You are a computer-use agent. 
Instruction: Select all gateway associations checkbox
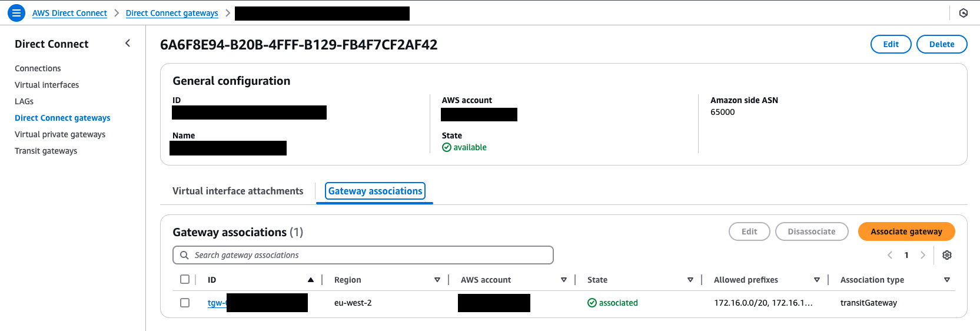(x=185, y=279)
